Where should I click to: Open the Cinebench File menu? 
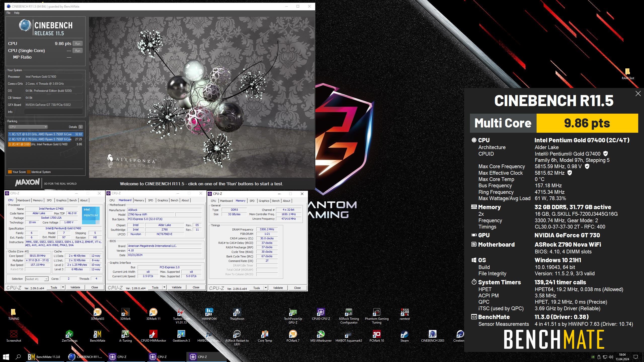click(9, 13)
